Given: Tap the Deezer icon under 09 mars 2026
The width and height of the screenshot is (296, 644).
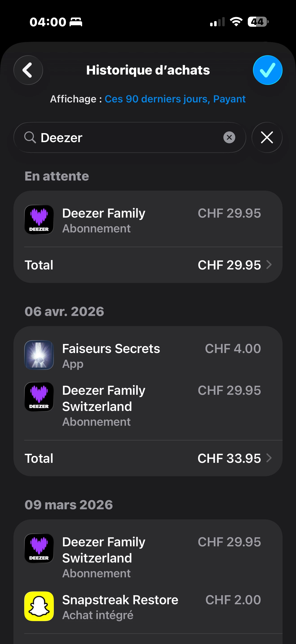Looking at the screenshot, I should pyautogui.click(x=39, y=549).
